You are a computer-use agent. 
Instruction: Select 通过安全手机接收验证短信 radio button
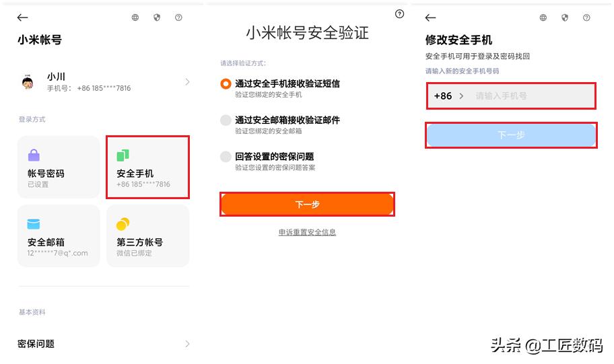click(226, 83)
